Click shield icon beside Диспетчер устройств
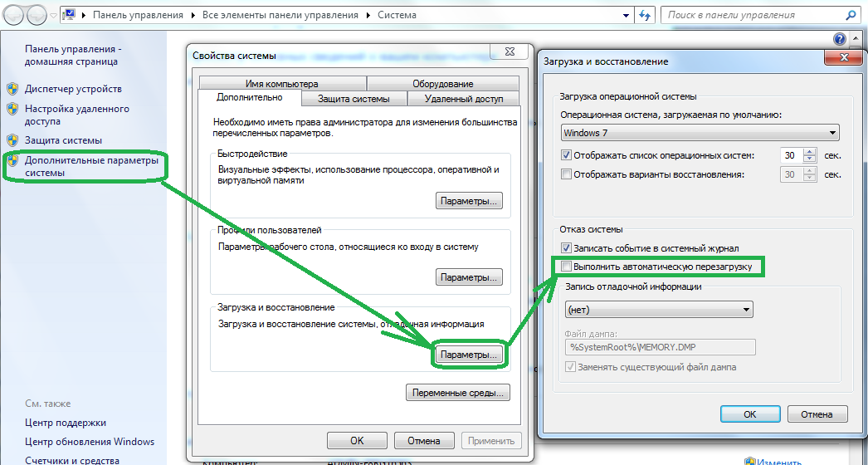Image resolution: width=868 pixels, height=465 pixels. tap(12, 89)
